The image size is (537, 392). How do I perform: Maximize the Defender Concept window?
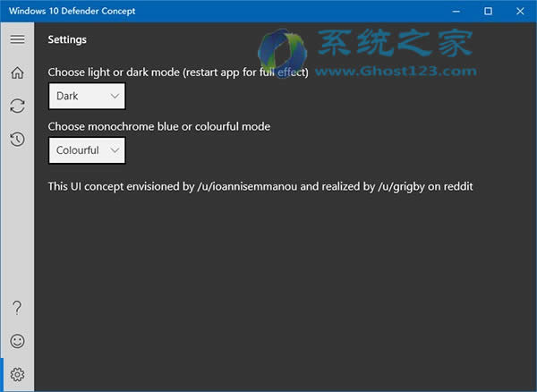click(488, 12)
